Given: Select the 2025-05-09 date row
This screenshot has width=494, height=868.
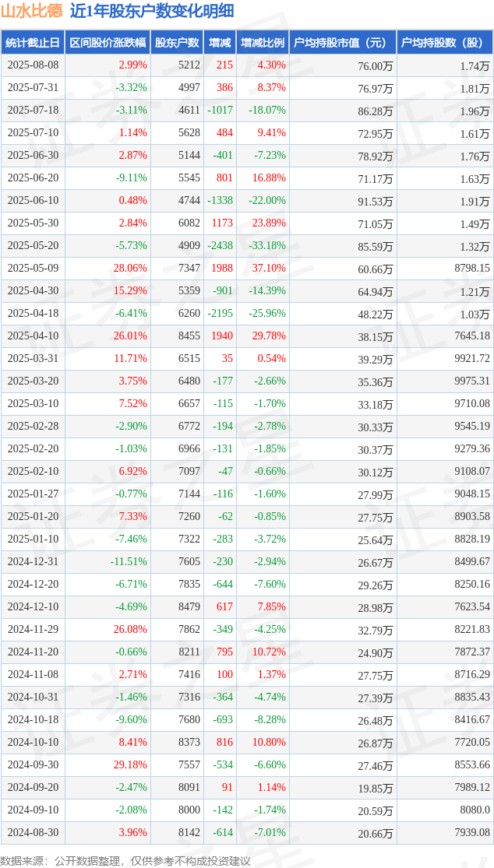Looking at the screenshot, I should coord(33,269).
